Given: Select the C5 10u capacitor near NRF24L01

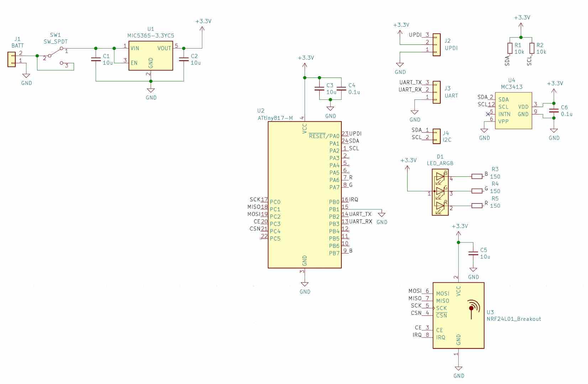Looking at the screenshot, I should pos(473,254).
